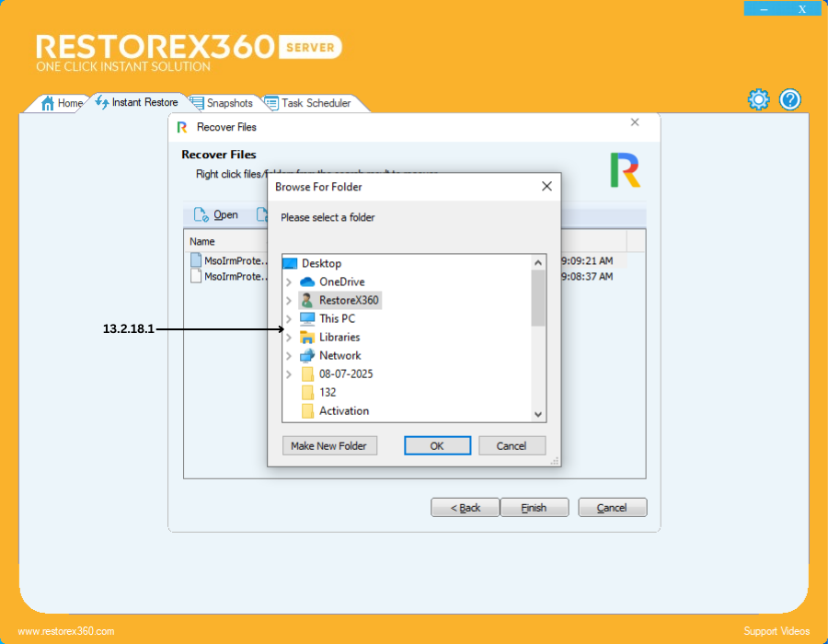Select the Desktop monitor icon
The image size is (828, 644).
(290, 263)
